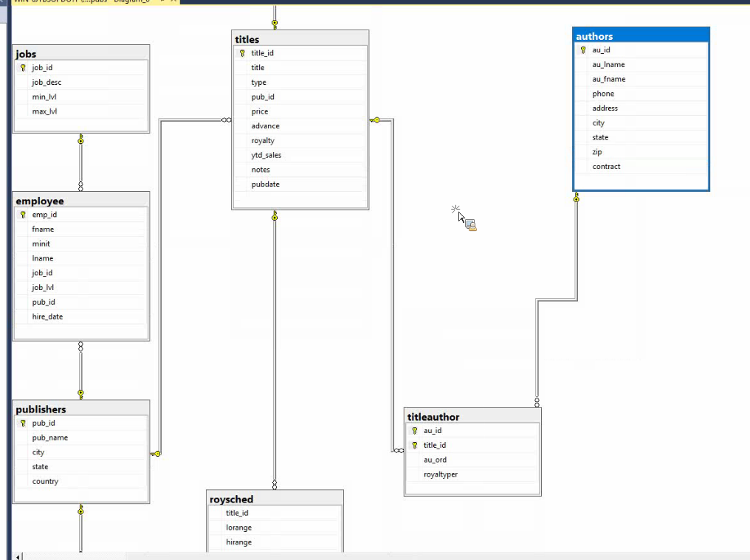This screenshot has height=560, width=750.
Task: Click the primary key icon beside job_id in jobs table
Action: tap(23, 68)
